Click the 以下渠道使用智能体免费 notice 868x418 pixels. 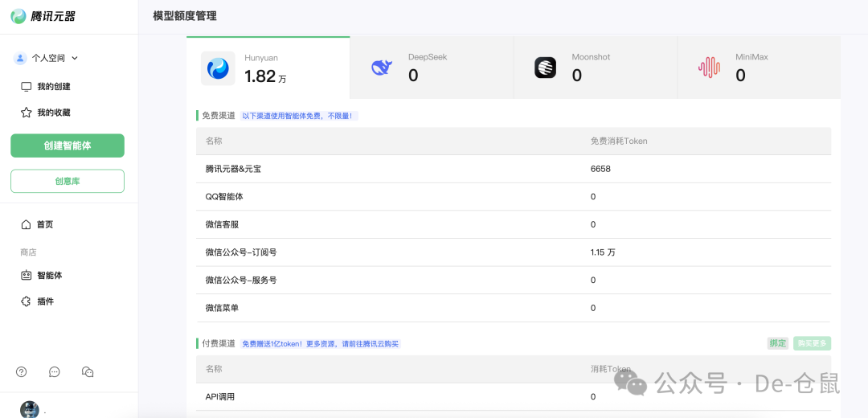click(x=297, y=117)
